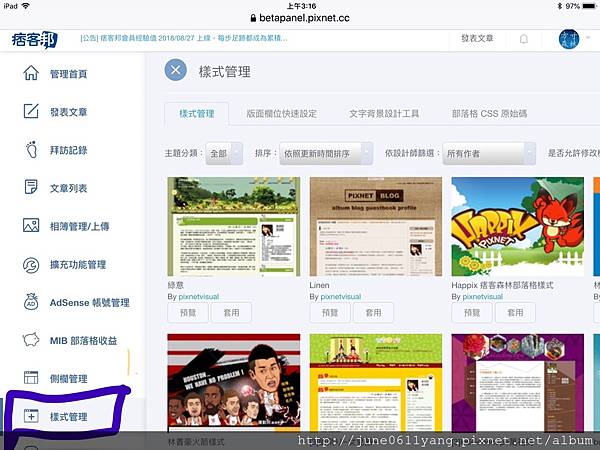Image resolution: width=600 pixels, height=450 pixels.
Task: Click the document icon beside 文章列表
Action: 31,188
